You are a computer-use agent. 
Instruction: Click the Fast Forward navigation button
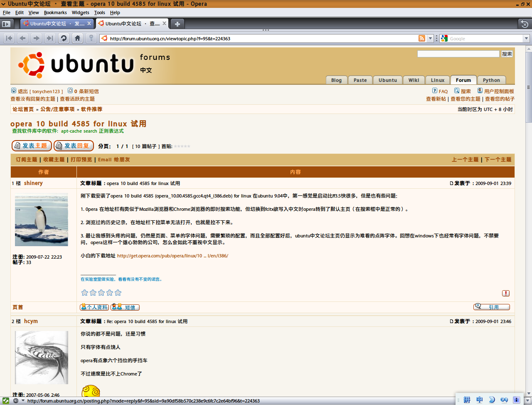coord(50,38)
